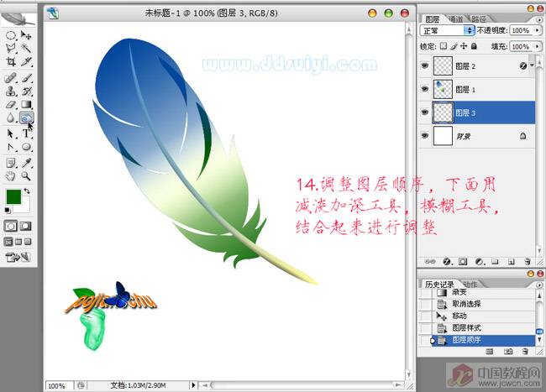Image resolution: width=546 pixels, height=392 pixels.
Task: Open fill (填充) slider arrow
Action: tap(537, 46)
